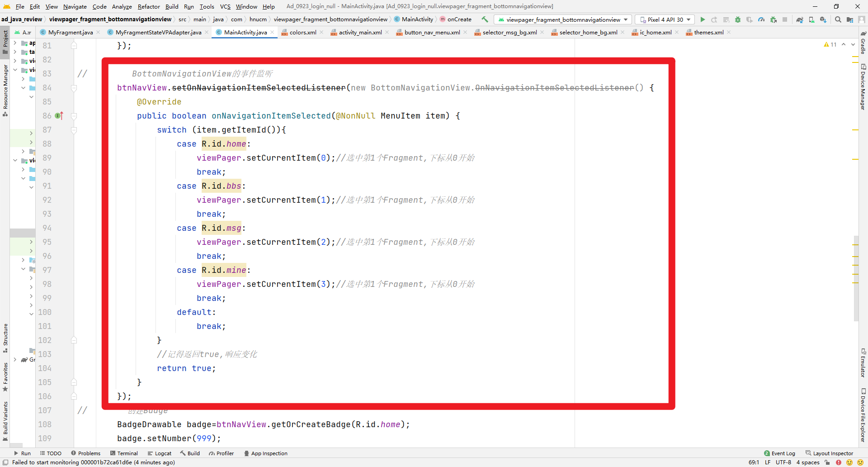Switch to activity_main.xml tab
Screen dimensions: 868x467
(360, 32)
